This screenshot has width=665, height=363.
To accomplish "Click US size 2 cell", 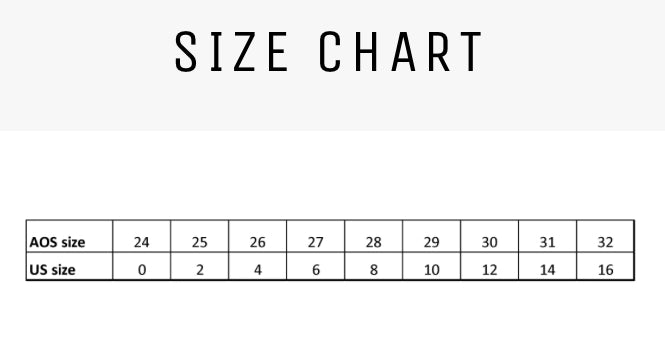I will coord(200,266).
